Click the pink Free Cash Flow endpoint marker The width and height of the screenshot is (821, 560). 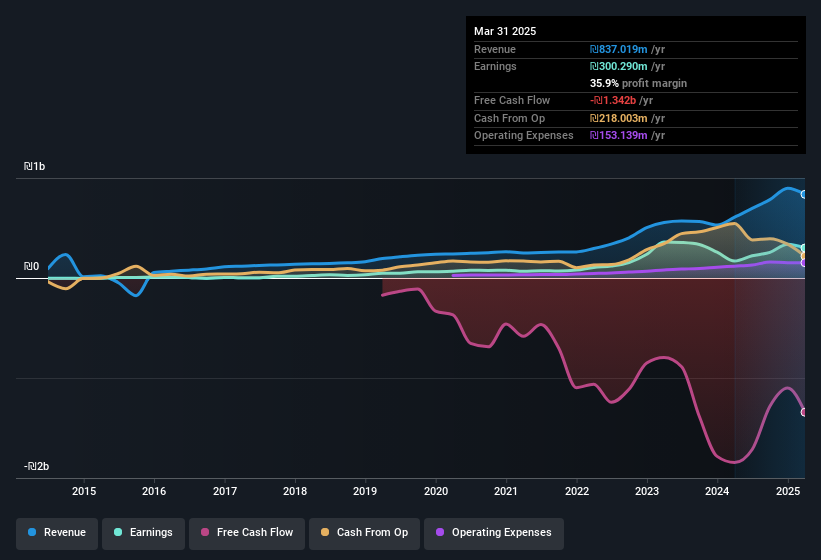[x=804, y=412]
